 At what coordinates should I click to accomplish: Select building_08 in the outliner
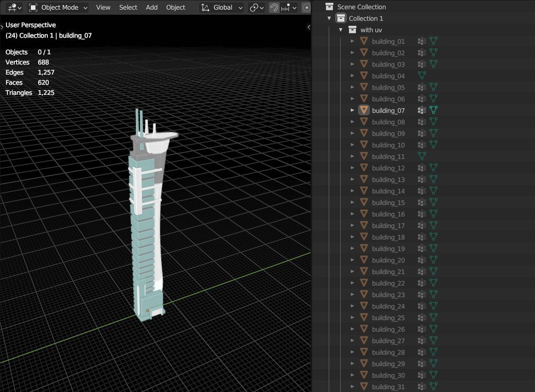click(x=388, y=122)
